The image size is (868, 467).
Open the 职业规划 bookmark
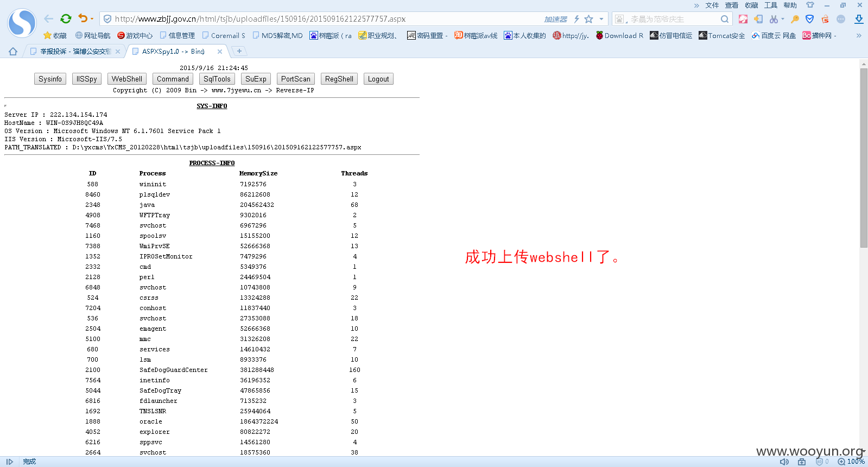point(378,35)
